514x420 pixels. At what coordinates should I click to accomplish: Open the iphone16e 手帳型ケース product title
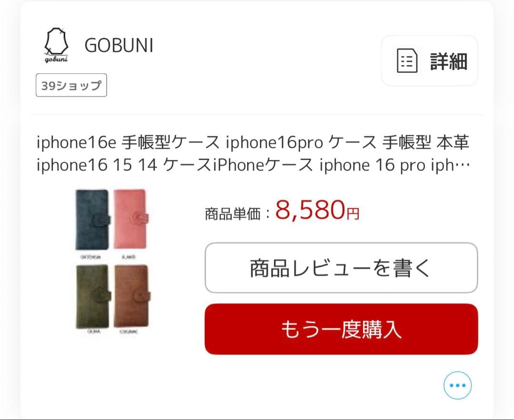[253, 153]
